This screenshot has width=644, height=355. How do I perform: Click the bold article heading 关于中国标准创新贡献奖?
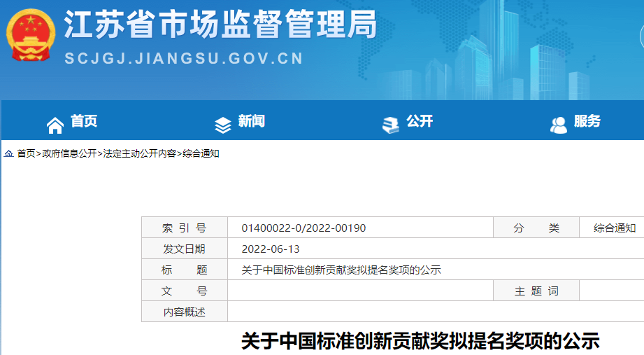click(420, 342)
